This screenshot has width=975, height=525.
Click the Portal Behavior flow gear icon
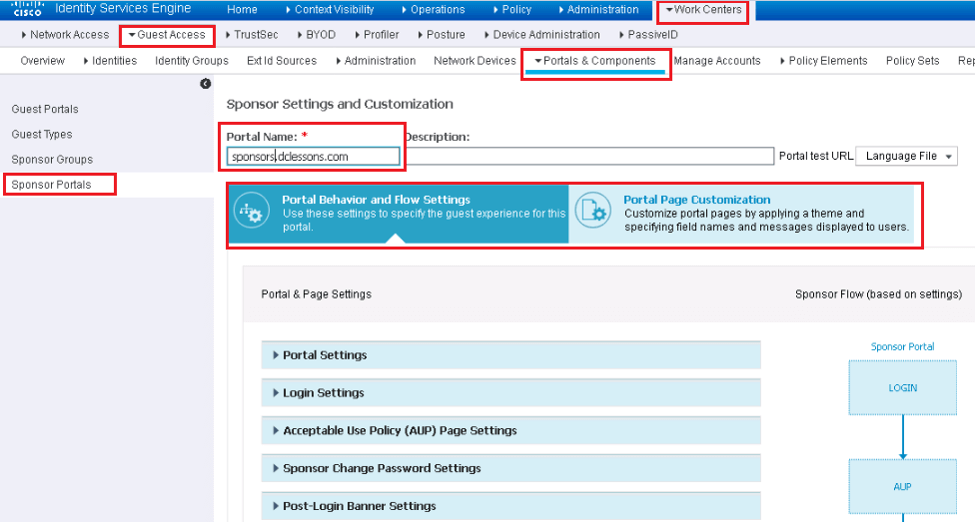[x=252, y=211]
